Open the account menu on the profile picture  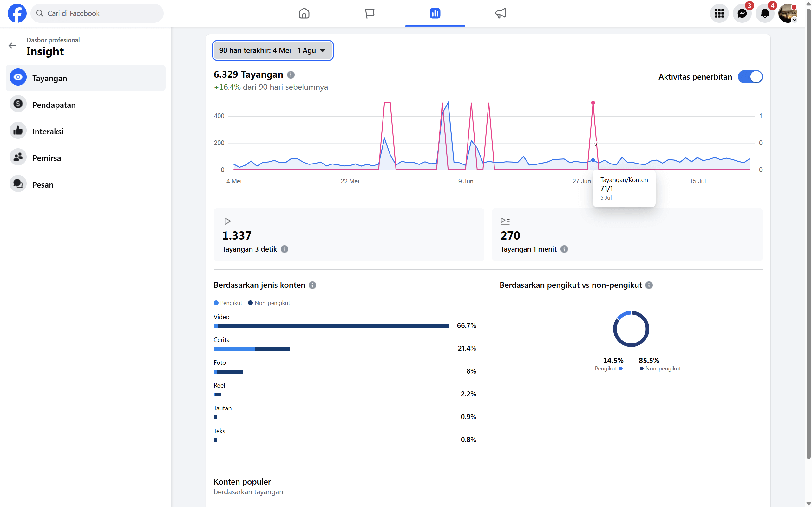click(x=787, y=13)
